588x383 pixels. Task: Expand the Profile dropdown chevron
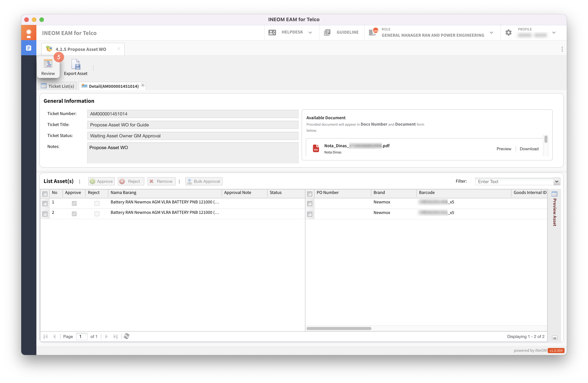click(x=554, y=33)
